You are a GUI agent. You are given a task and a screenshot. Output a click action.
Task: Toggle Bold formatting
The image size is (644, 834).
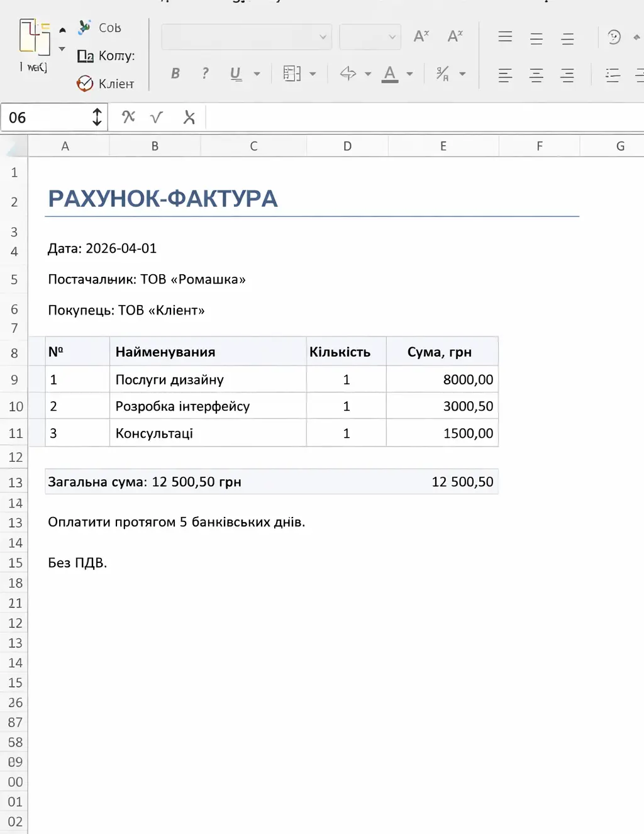click(175, 74)
